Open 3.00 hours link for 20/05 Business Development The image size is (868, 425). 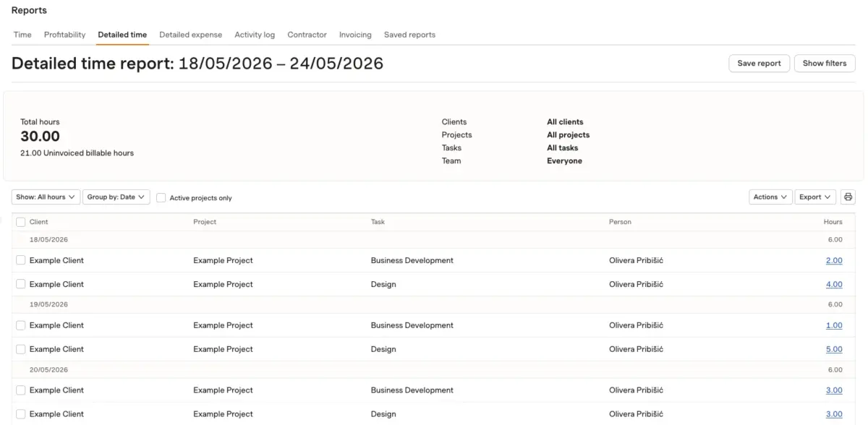click(834, 390)
